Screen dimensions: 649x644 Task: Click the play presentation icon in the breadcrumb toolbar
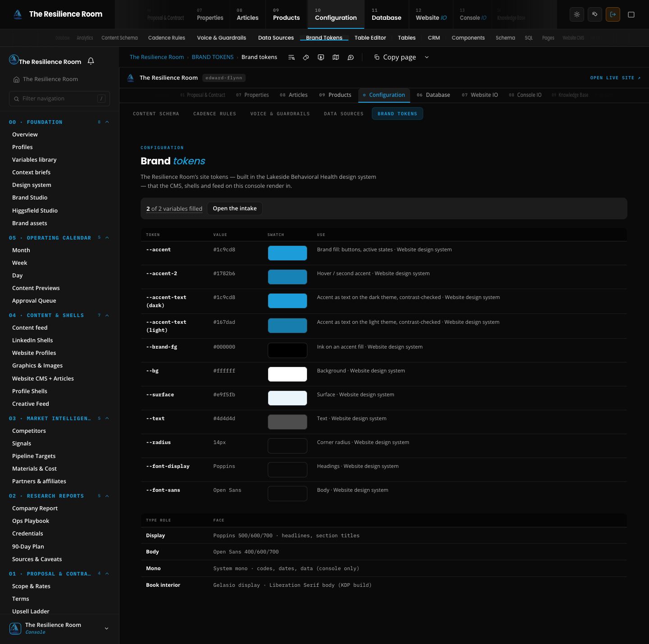click(x=321, y=57)
